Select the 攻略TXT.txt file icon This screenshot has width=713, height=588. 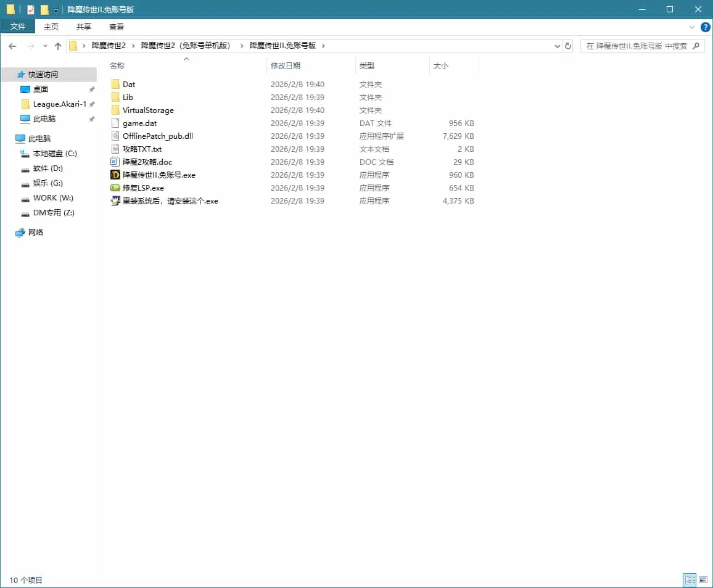pyautogui.click(x=115, y=149)
